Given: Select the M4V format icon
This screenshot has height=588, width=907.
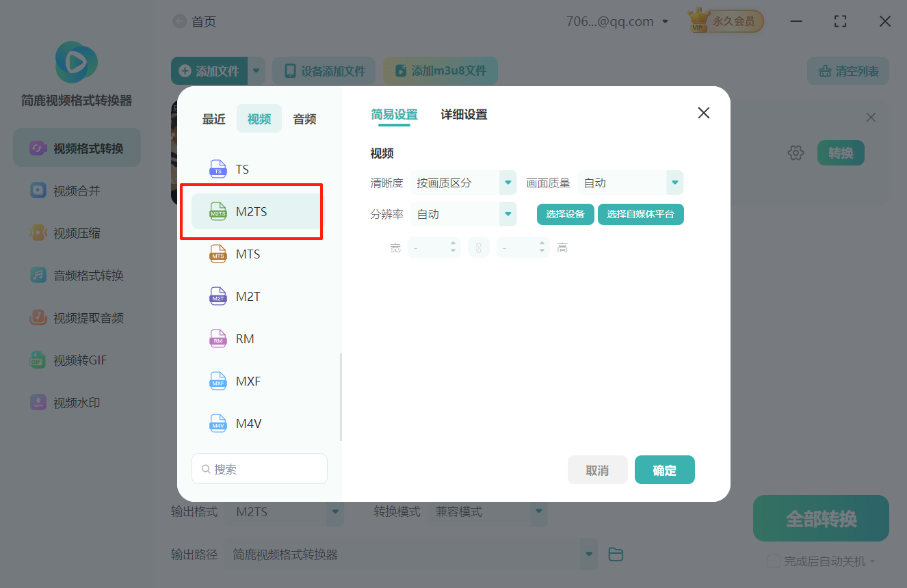Looking at the screenshot, I should (218, 423).
